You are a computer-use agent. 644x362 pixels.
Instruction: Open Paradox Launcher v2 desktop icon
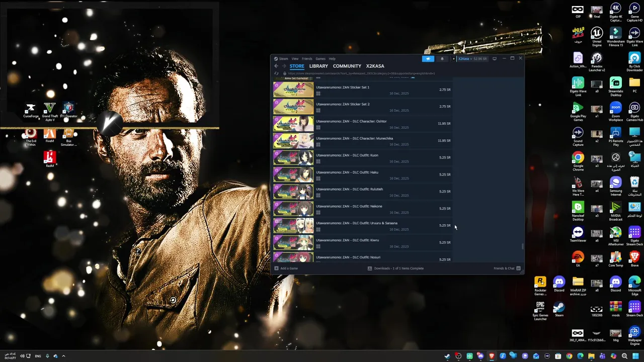[x=597, y=62]
